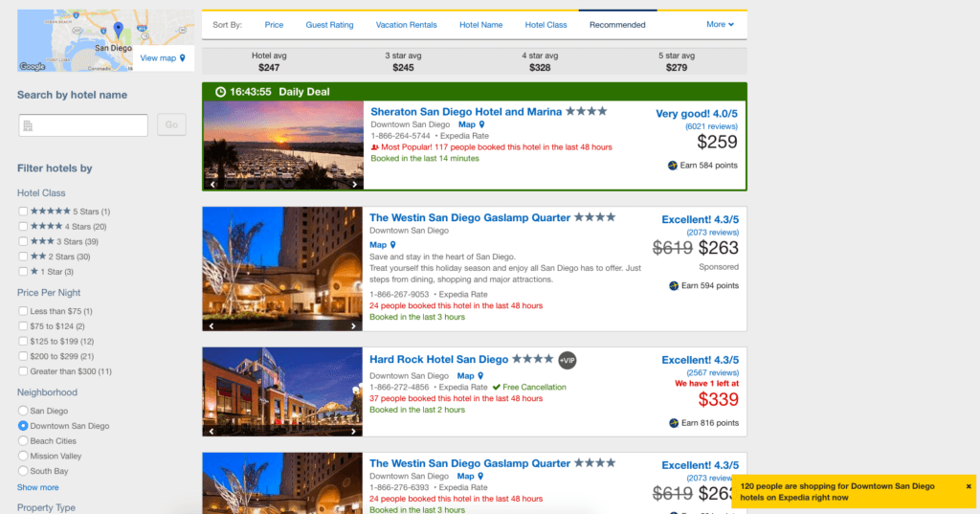Open Sheraton San Diego Hotel and Marina listing
Screen dimensions: 980x514
pyautogui.click(x=466, y=112)
